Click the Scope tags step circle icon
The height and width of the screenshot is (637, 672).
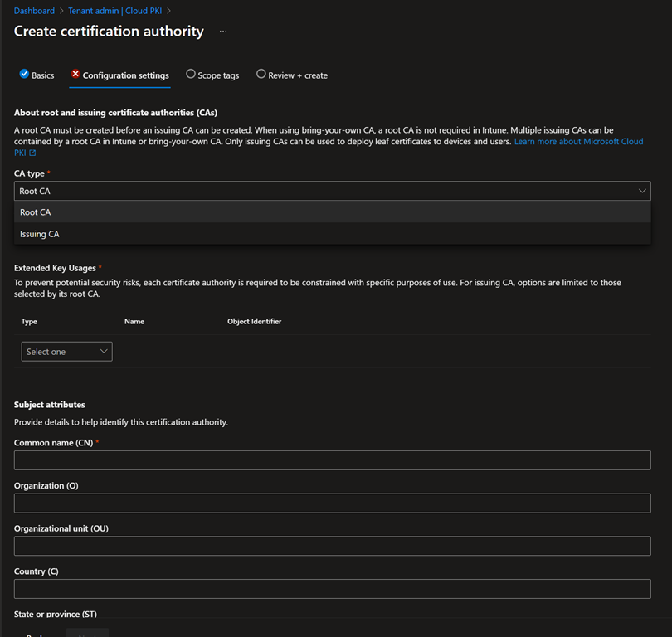191,74
